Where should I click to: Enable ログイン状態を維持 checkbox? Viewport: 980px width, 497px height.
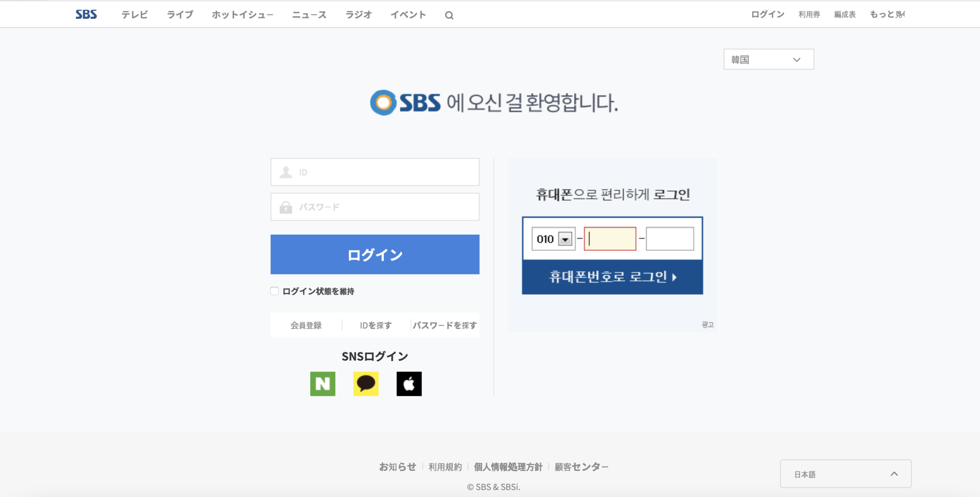click(274, 290)
